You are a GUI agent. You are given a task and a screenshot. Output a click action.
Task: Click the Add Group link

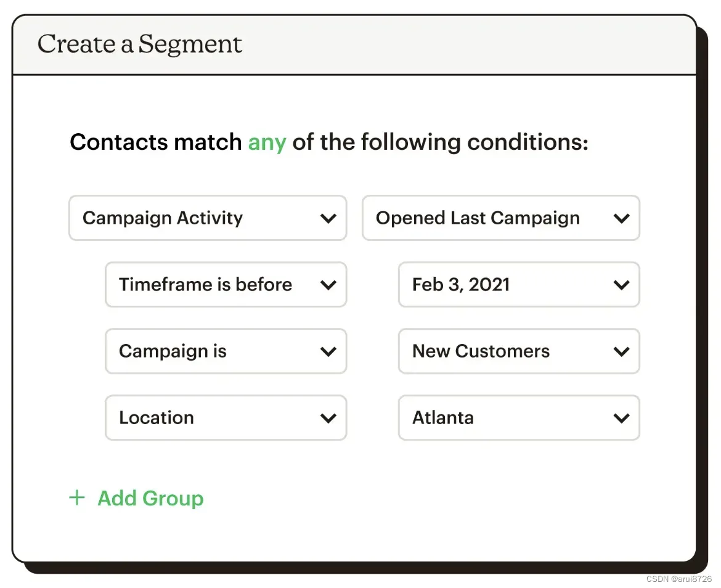click(150, 498)
